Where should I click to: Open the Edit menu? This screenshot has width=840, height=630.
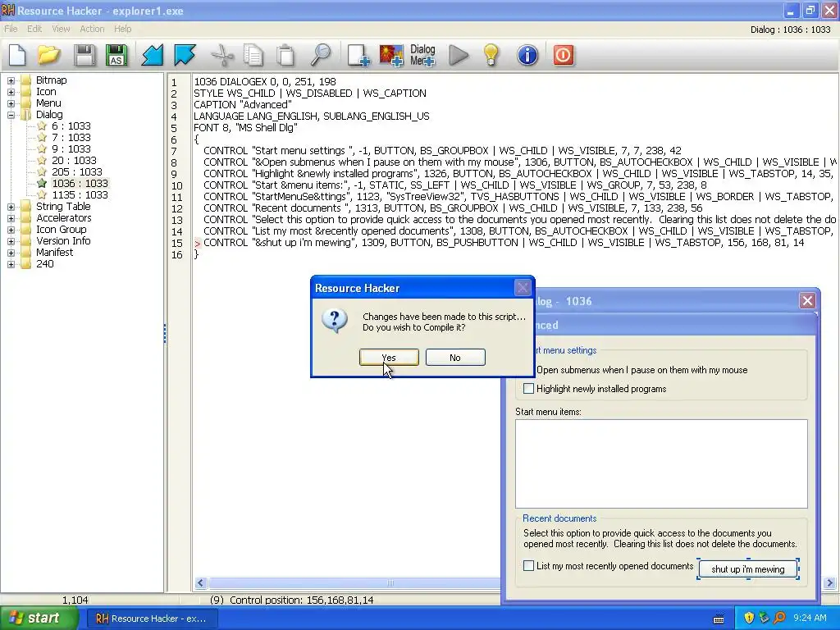[34, 29]
